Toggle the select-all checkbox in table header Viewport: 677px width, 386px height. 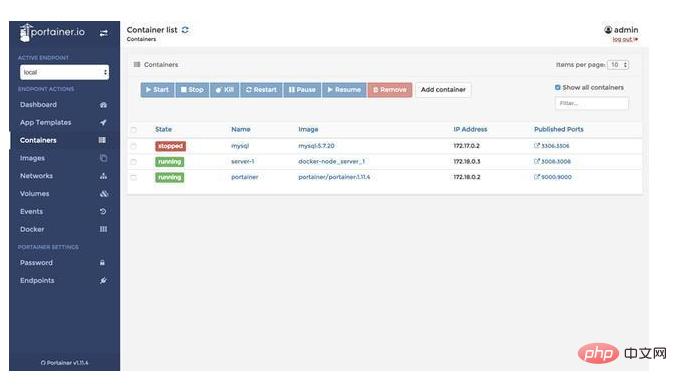133,130
